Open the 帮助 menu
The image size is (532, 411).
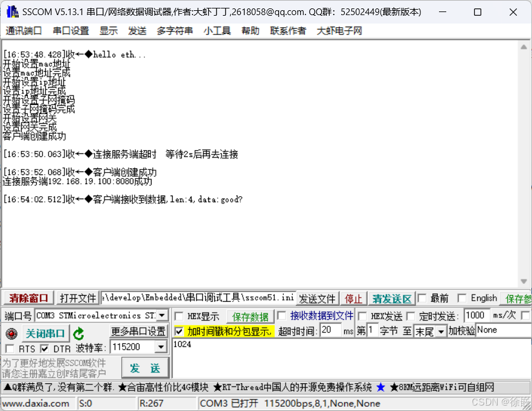click(251, 31)
